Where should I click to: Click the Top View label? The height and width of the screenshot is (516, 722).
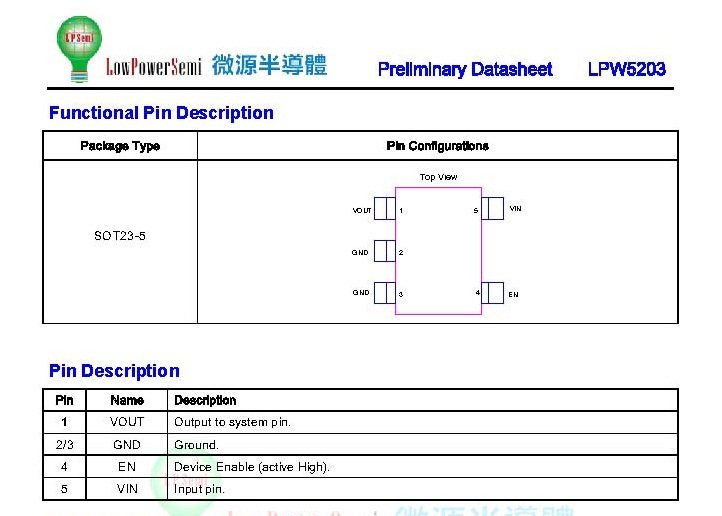(438, 177)
